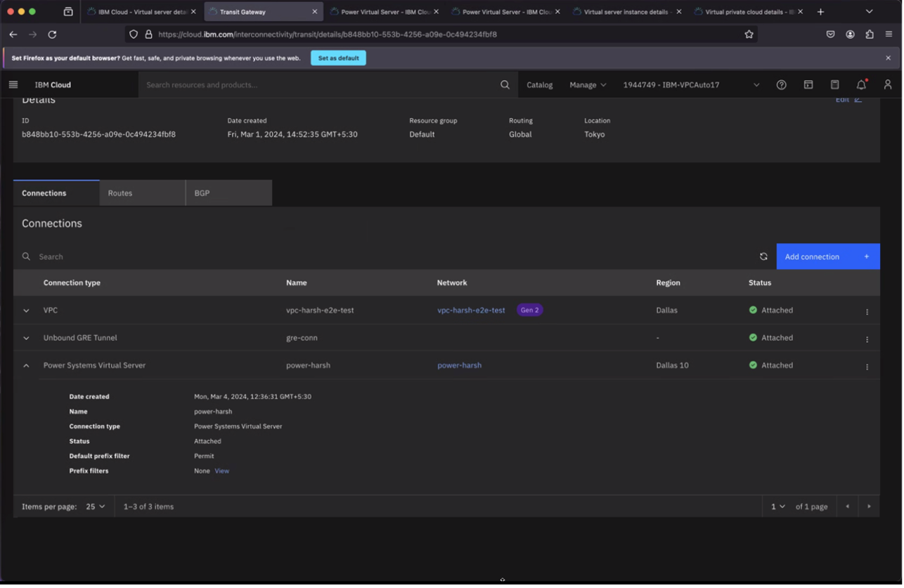Open the BGP tab
904x588 pixels.
point(201,192)
